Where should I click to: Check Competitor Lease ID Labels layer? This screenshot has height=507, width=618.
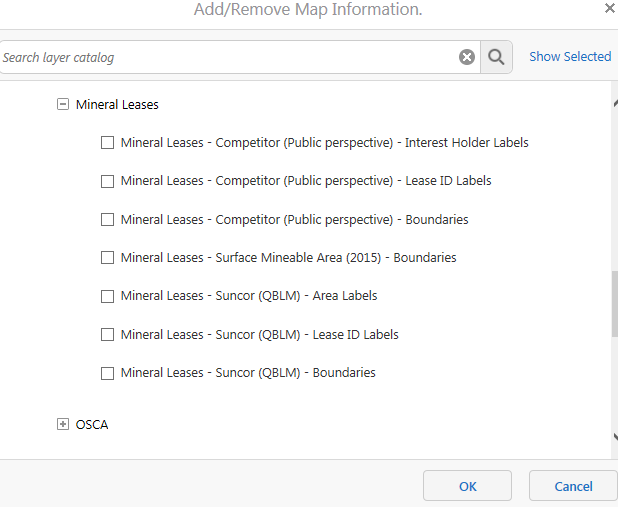108,181
